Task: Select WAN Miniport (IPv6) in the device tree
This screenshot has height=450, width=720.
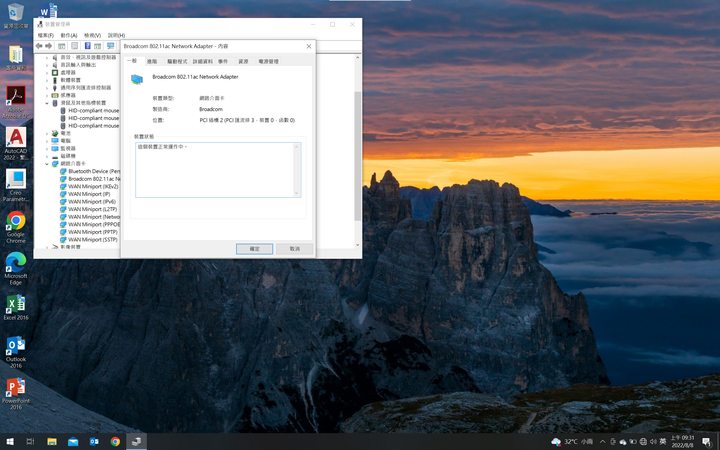Action: [92, 202]
